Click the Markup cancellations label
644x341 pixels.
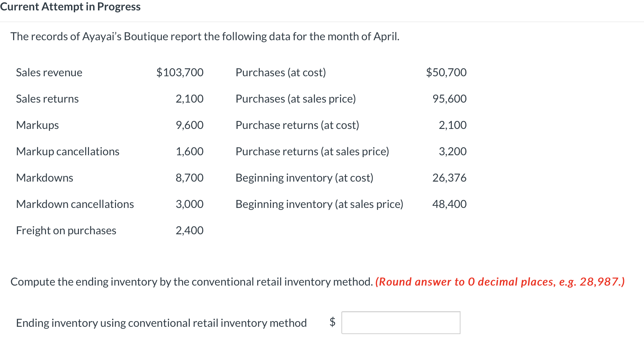(68, 151)
